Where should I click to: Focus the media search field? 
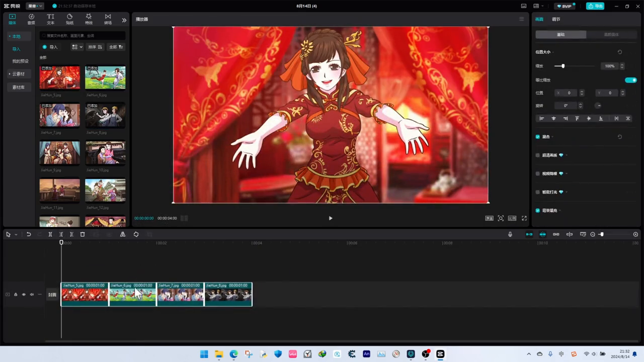(x=83, y=36)
